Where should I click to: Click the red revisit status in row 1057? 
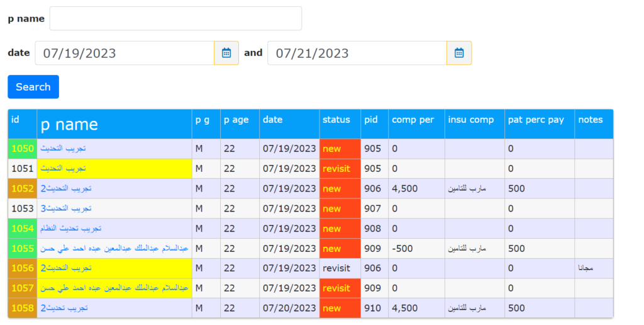point(336,288)
